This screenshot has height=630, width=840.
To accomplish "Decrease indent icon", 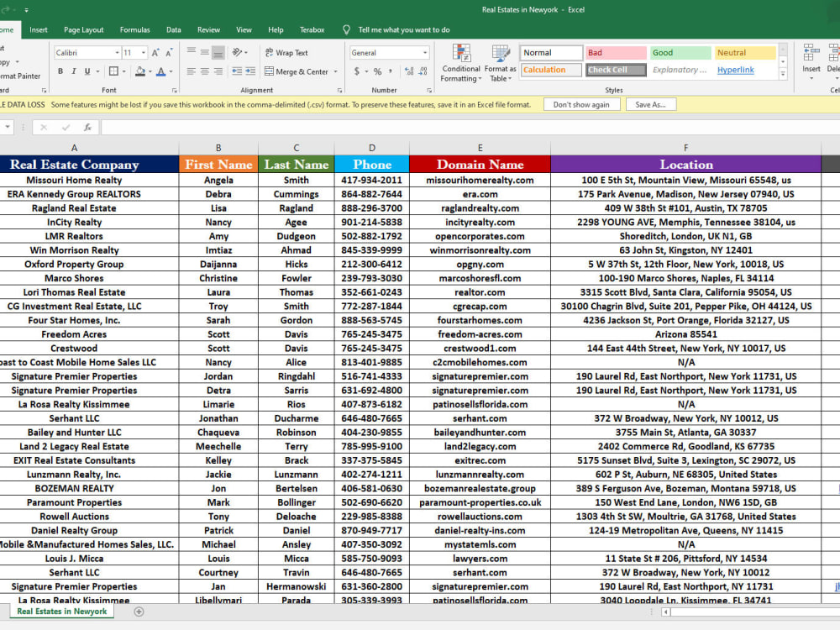I will 237,71.
